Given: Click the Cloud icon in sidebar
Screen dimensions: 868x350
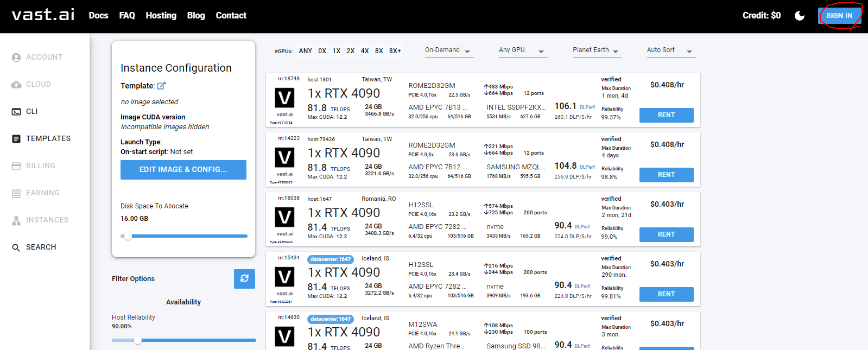Looking at the screenshot, I should 16,85.
